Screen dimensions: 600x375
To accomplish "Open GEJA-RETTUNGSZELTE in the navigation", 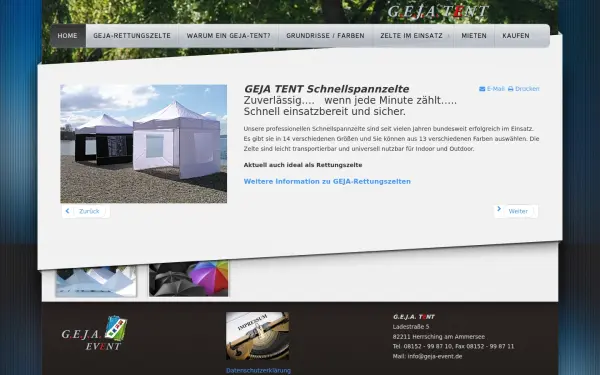I will [132, 36].
